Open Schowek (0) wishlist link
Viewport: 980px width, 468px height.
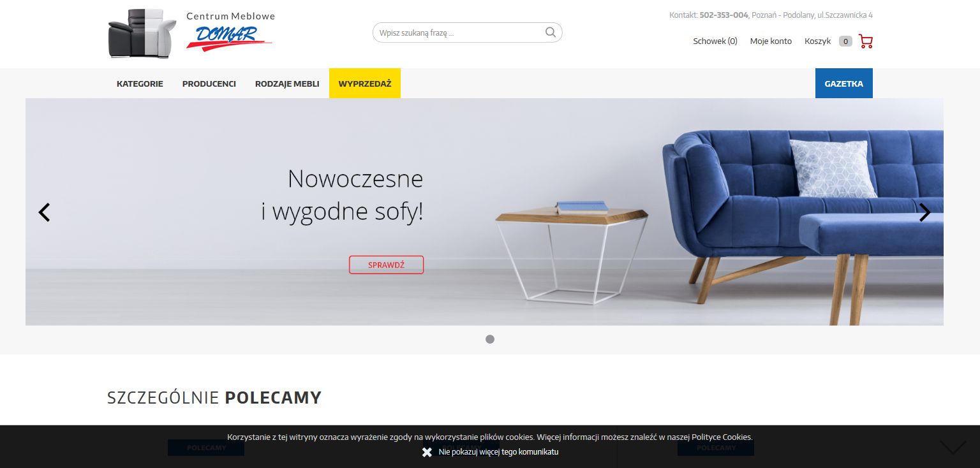pyautogui.click(x=715, y=41)
